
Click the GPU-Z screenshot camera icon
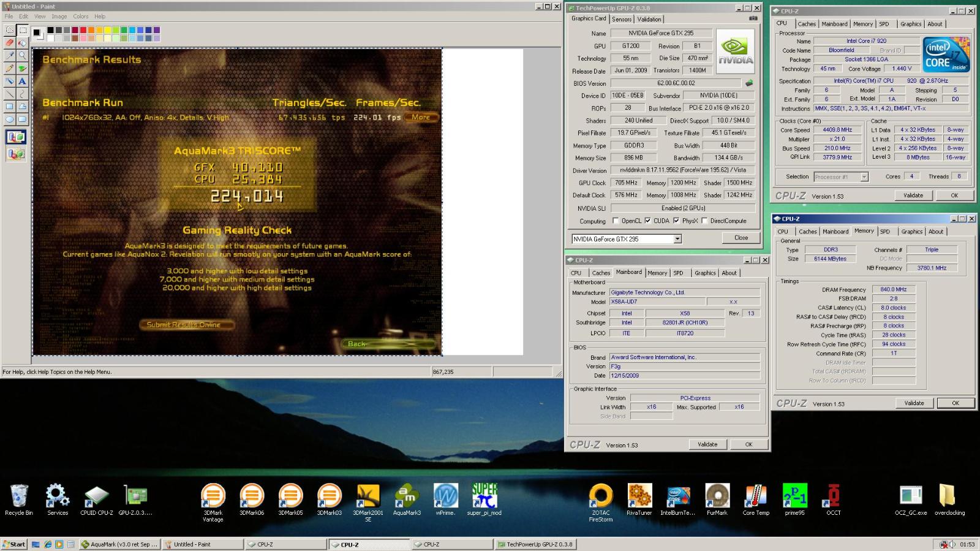(x=753, y=18)
